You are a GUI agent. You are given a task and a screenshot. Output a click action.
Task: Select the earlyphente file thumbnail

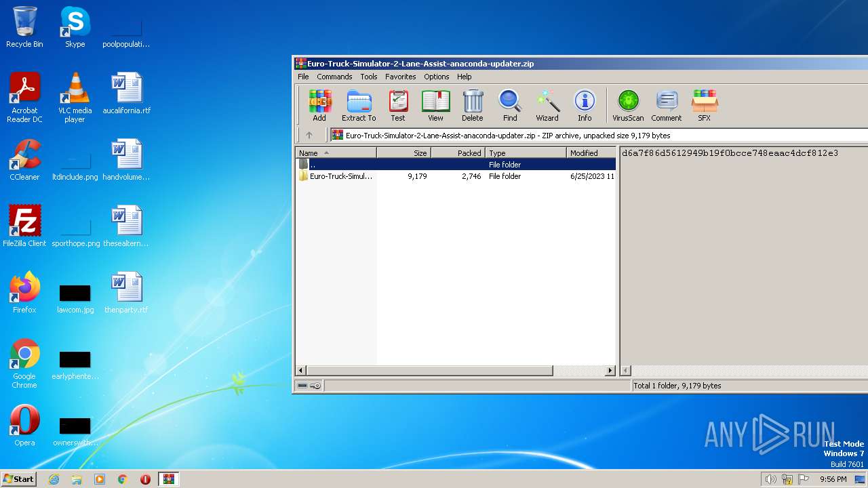coord(75,364)
